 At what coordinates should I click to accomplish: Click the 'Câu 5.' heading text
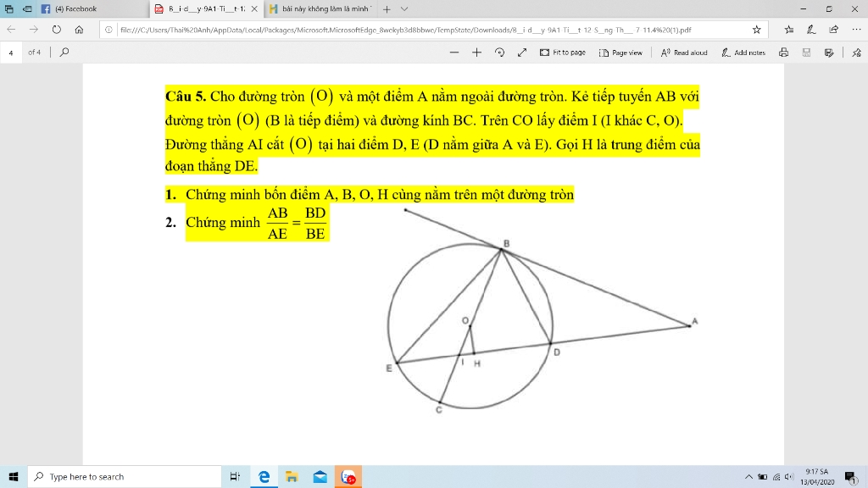point(186,97)
